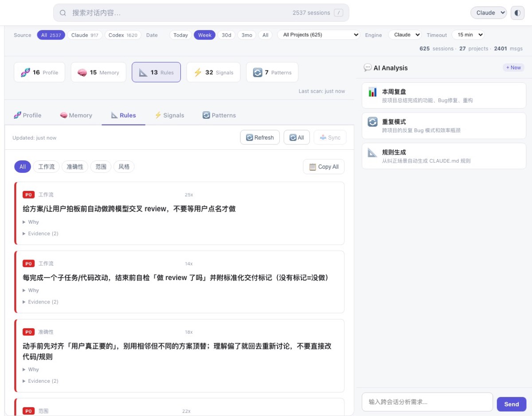Open the 13 Rules stat card
The image size is (532, 416).
pyautogui.click(x=156, y=72)
